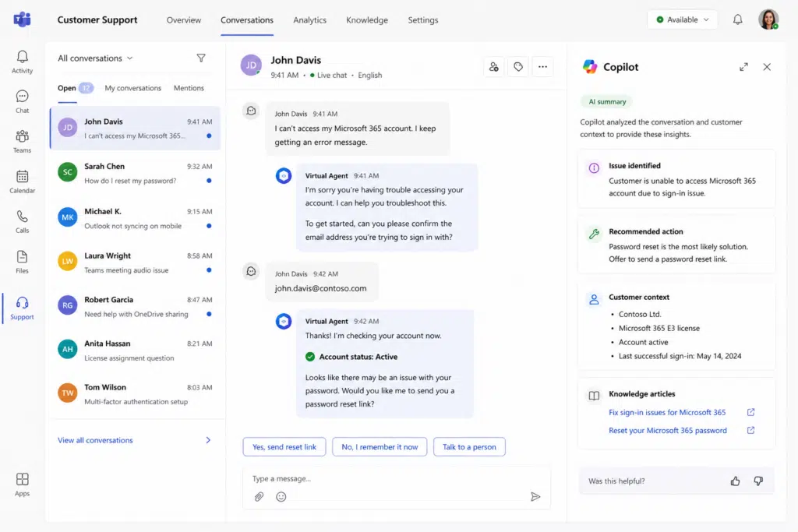Open the user profile avatar
Screen dimensions: 798x532
pyautogui.click(x=768, y=19)
